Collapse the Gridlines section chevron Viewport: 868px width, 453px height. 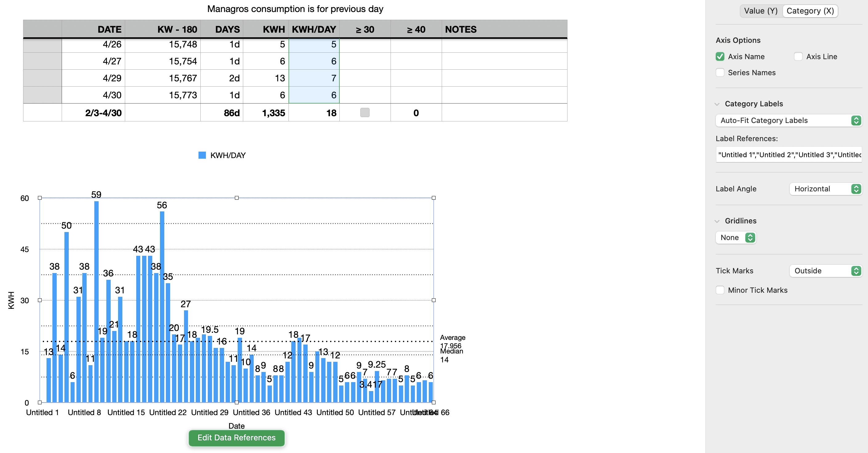[x=717, y=221]
